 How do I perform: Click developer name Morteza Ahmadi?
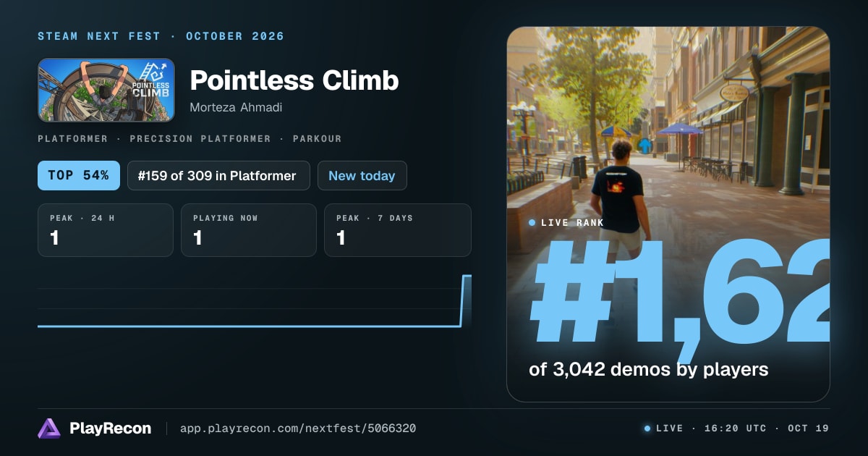[x=236, y=107]
